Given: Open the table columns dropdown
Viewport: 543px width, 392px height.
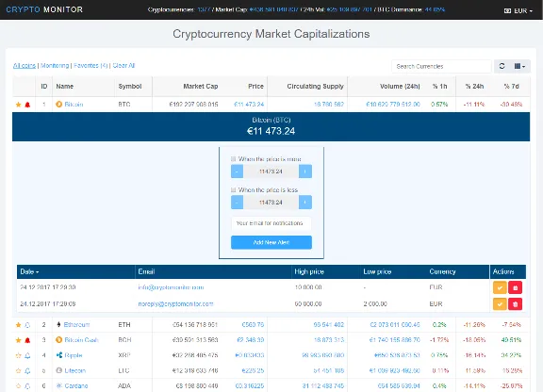Looking at the screenshot, I should 519,66.
